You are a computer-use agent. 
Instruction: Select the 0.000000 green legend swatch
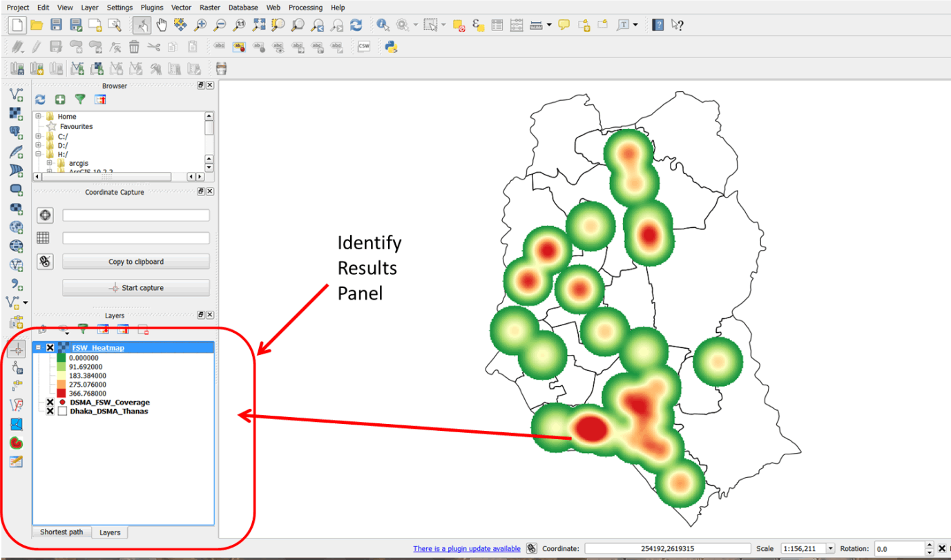pos(61,358)
